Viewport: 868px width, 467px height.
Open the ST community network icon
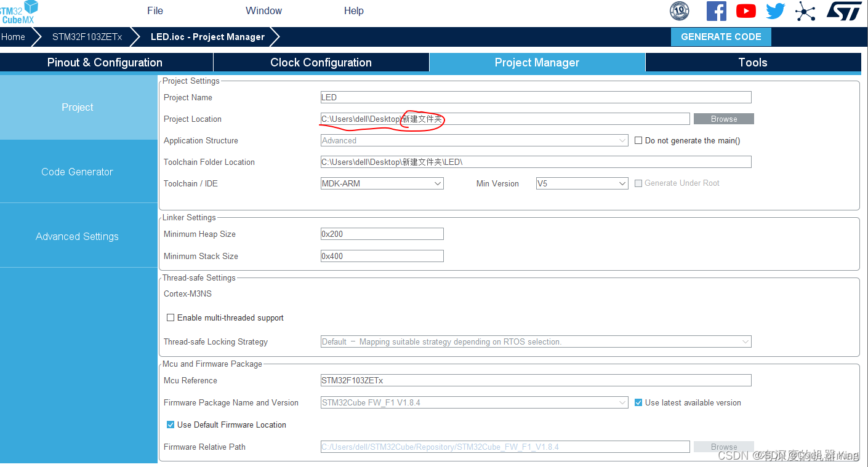pos(805,11)
